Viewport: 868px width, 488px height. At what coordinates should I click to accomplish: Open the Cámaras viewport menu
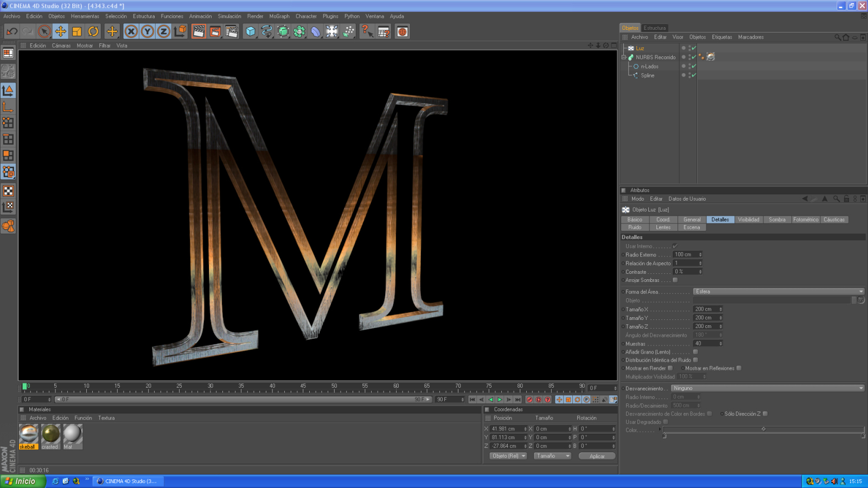click(x=61, y=46)
